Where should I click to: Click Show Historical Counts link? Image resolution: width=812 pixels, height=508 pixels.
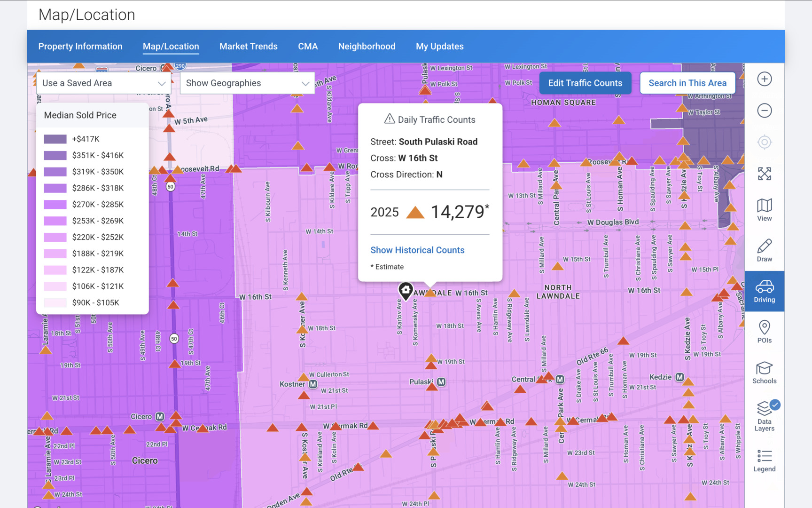pos(417,250)
